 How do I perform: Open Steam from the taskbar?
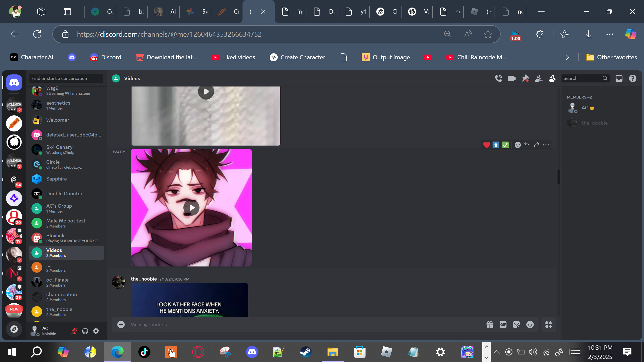click(x=306, y=352)
